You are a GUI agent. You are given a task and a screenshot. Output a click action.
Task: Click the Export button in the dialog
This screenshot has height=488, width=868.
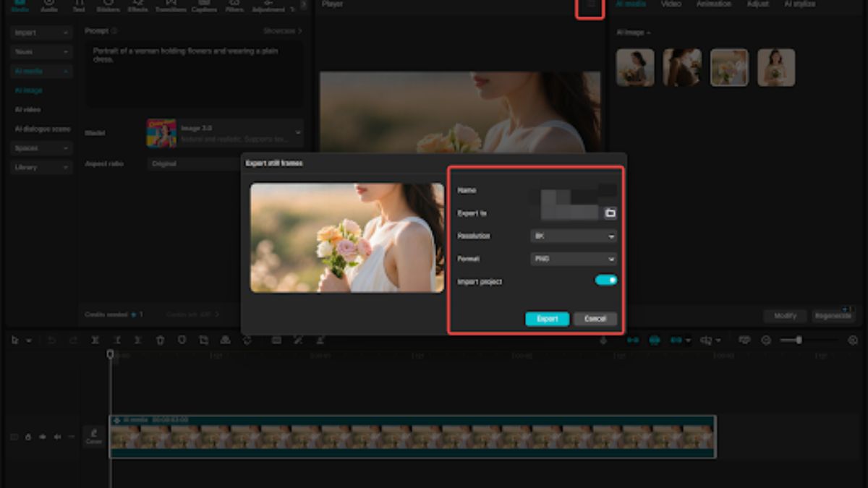547,319
